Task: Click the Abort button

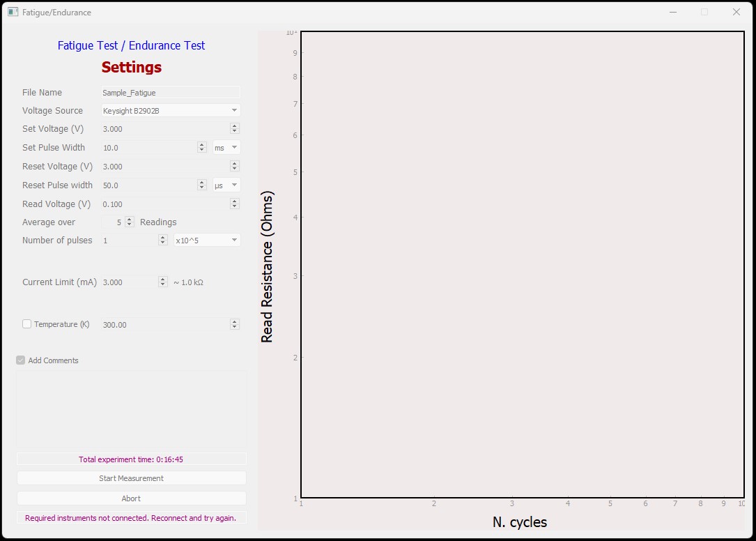Action: 132,498
